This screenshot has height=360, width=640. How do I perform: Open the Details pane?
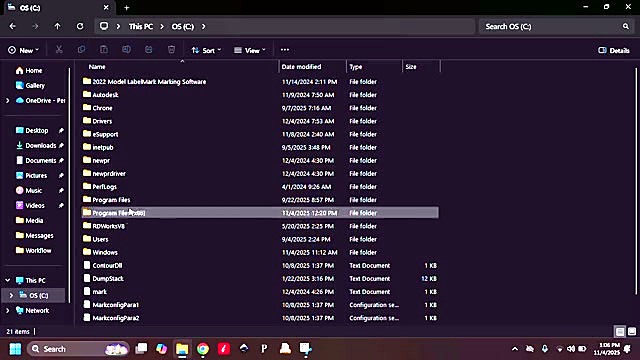click(x=613, y=50)
